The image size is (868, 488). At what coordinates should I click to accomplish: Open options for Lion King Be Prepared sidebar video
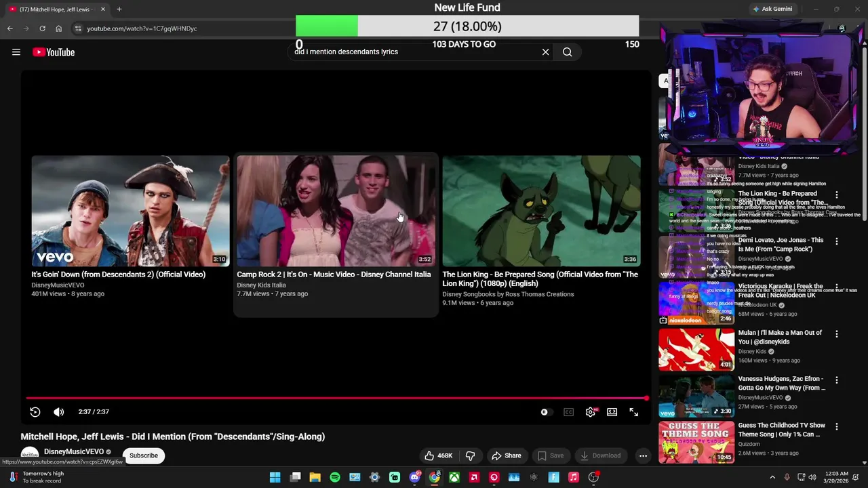pos(836,195)
